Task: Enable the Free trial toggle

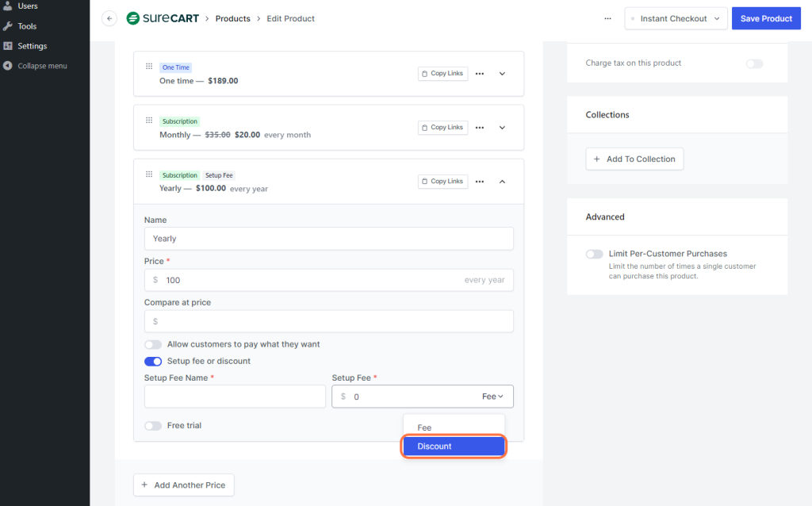Action: 153,426
